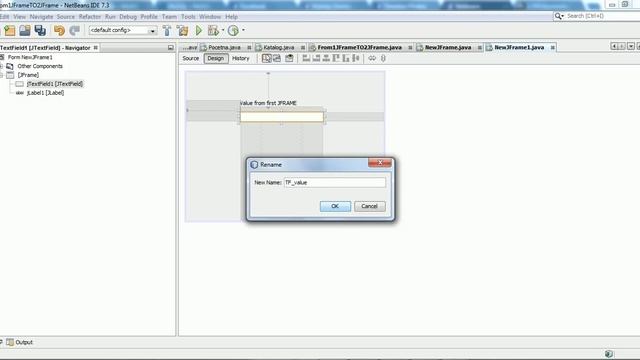The width and height of the screenshot is (640, 360).
Task: Click the New Project toolbar icon
Action: pos(9,31)
